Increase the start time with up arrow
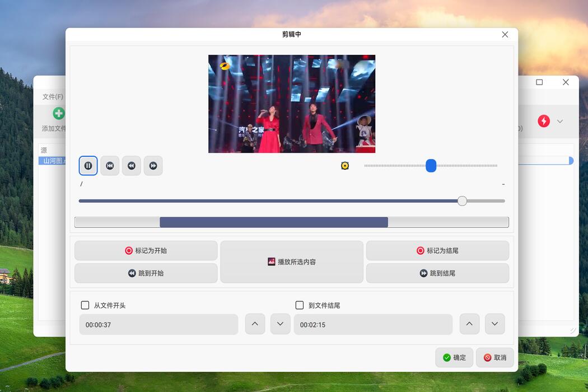This screenshot has height=392, width=588. 255,324
